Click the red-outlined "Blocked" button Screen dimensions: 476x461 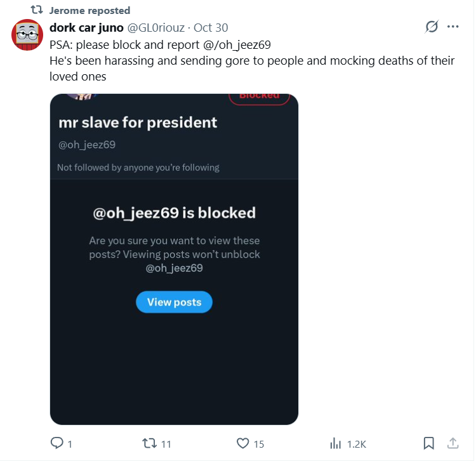tap(259, 96)
